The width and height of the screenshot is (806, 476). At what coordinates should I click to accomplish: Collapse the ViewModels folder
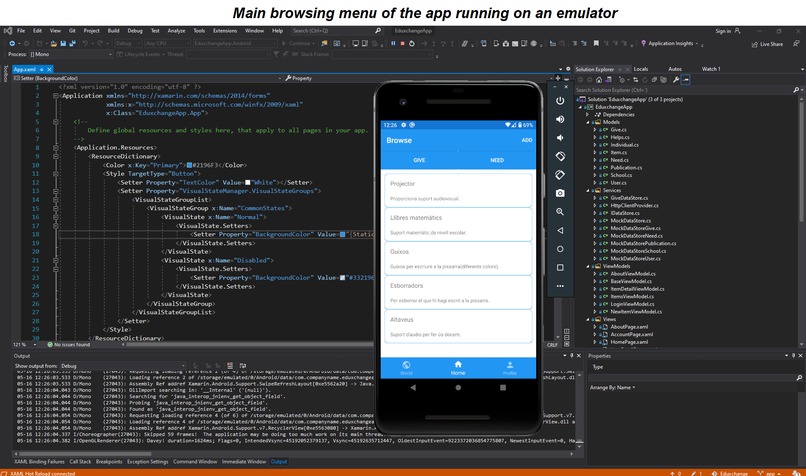click(588, 266)
